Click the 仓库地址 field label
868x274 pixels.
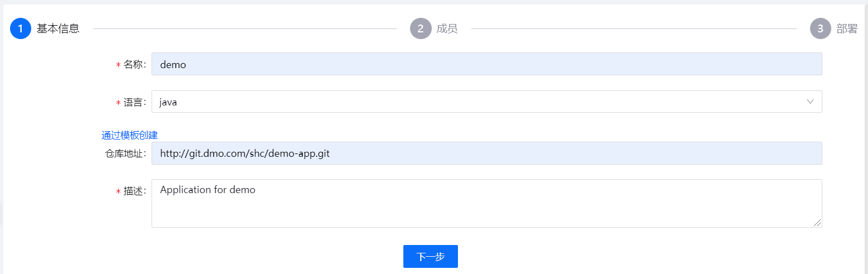point(125,154)
